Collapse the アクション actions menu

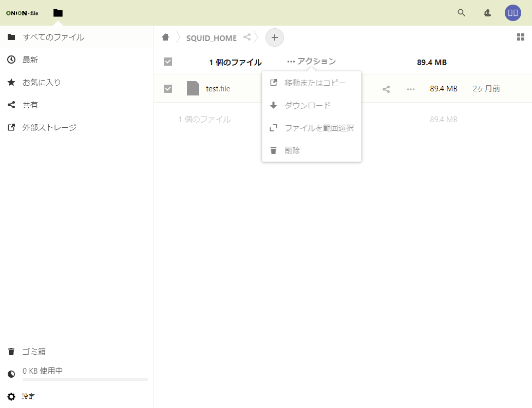(x=311, y=62)
